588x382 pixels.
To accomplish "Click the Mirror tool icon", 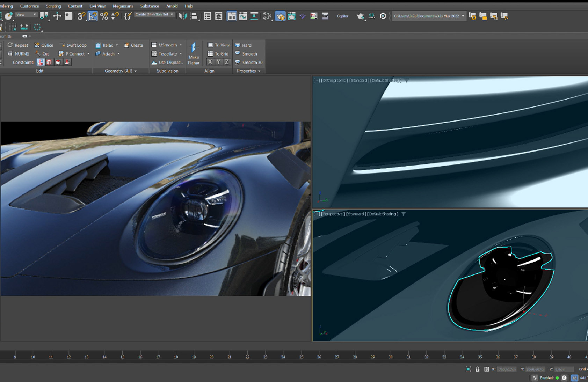I will (x=182, y=16).
